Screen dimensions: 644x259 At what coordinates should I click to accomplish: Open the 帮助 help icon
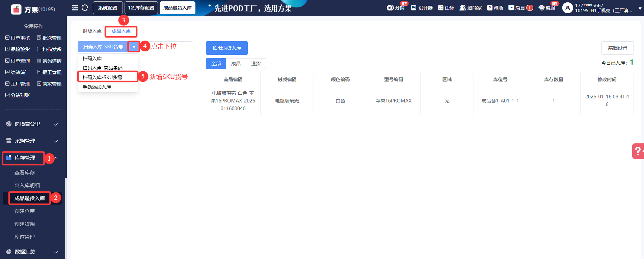[495, 8]
